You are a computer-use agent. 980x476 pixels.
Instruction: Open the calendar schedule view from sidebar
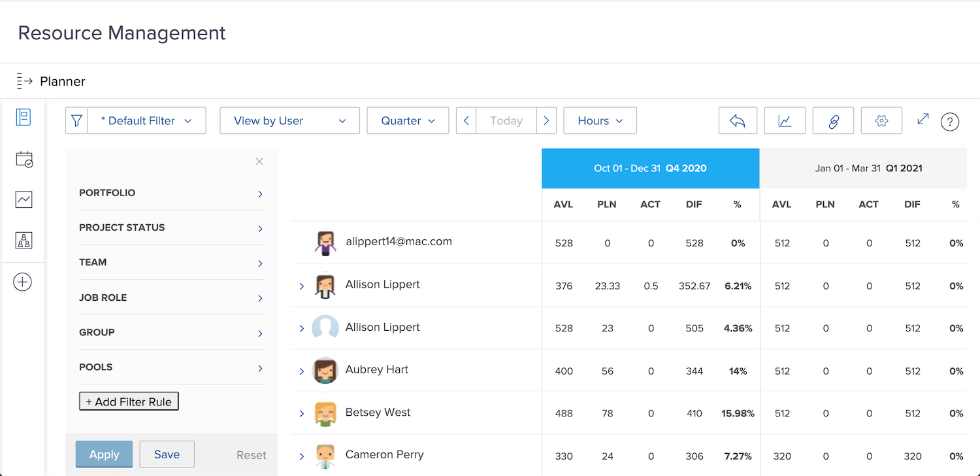[24, 159]
